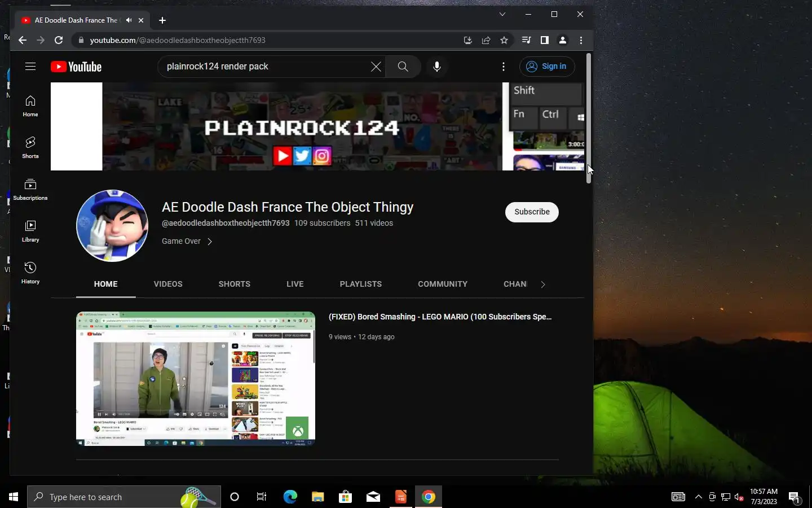The image size is (812, 508).
Task: Reload the page with refresh icon
Action: pyautogui.click(x=59, y=40)
